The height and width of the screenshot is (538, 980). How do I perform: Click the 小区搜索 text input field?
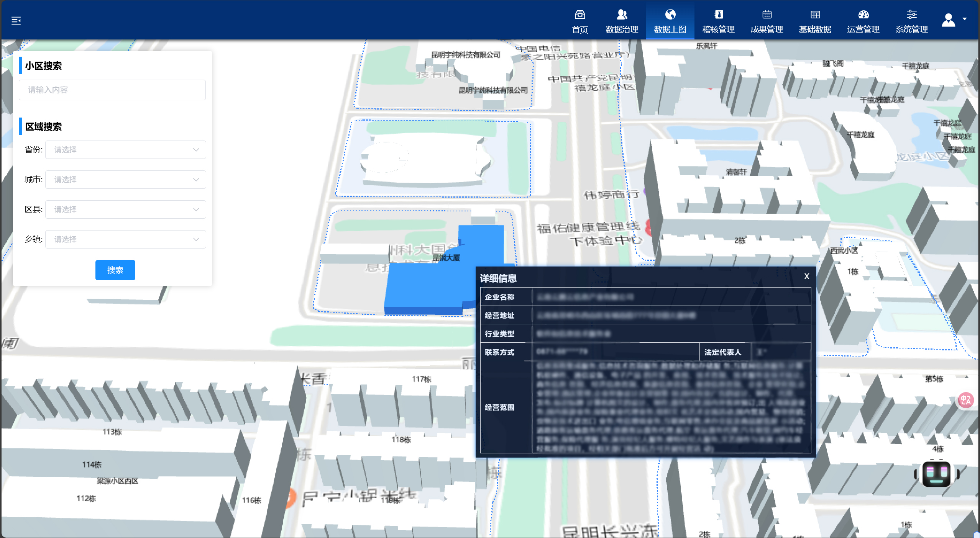tap(112, 90)
